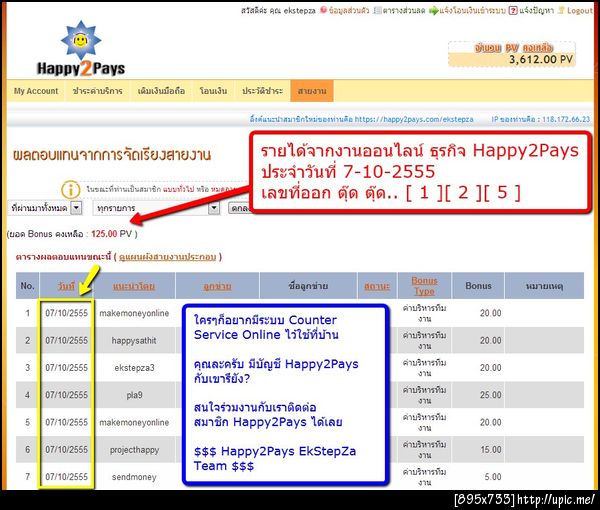Open ดูแผนผังสายงานประกอบ network chart link
Viewport: 600px width, 510px height.
pyautogui.click(x=168, y=257)
